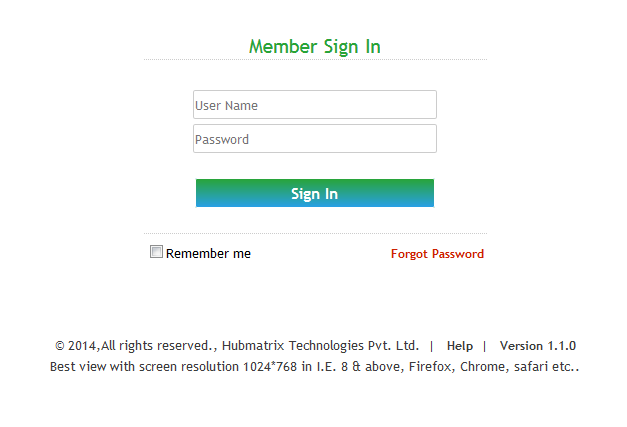Click the Hubmatrix Technologies Pvt. Ltd. text
Image resolution: width=627 pixels, height=427 pixels.
tap(320, 346)
